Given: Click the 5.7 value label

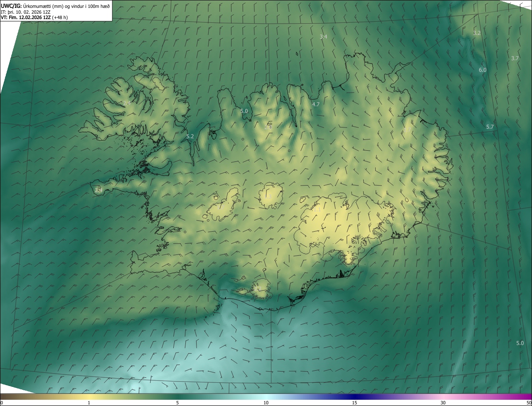Looking at the screenshot, I should (490, 127).
